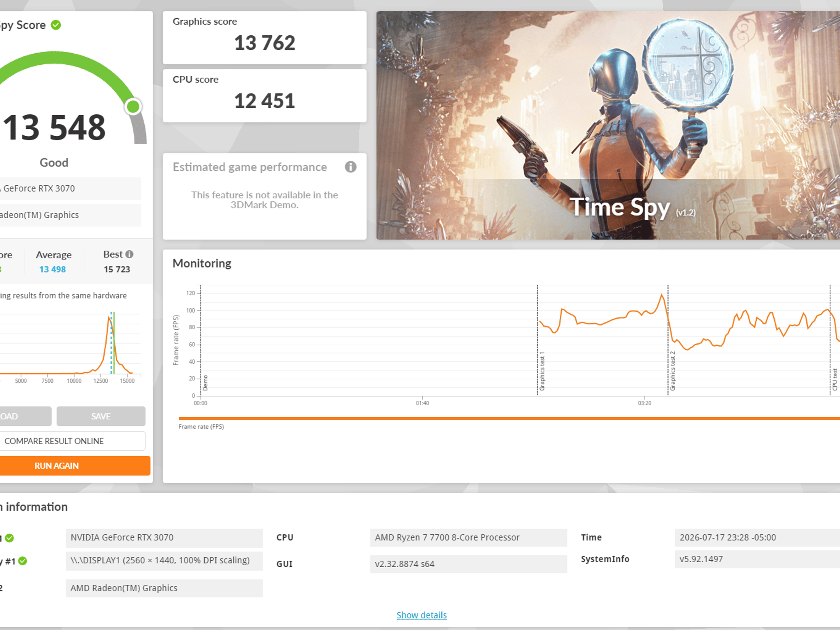This screenshot has height=630, width=840.
Task: Select the Demo marker on monitoring chart
Action: (x=201, y=340)
